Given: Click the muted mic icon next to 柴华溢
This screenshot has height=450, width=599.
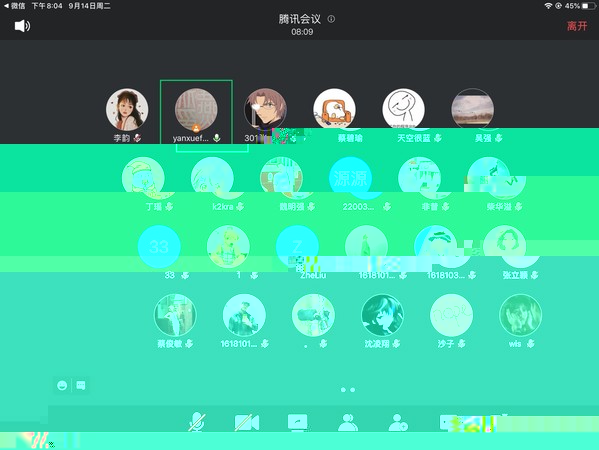Looking at the screenshot, I should [518, 207].
